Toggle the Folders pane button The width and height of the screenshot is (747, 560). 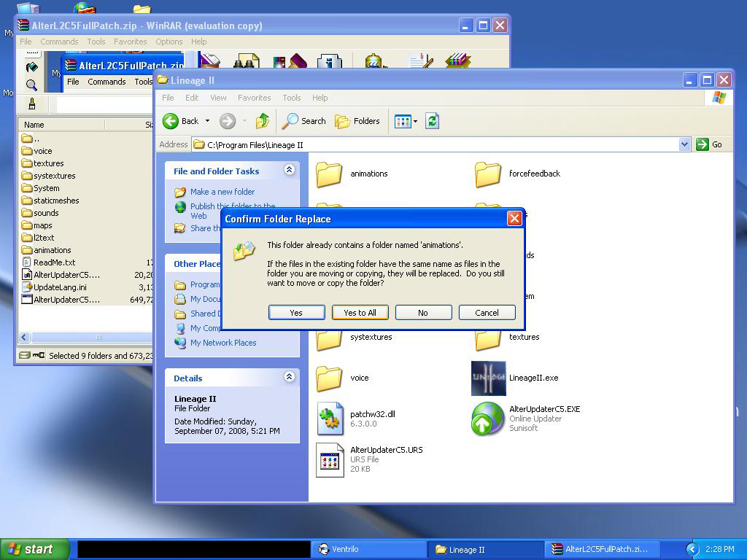(x=357, y=121)
